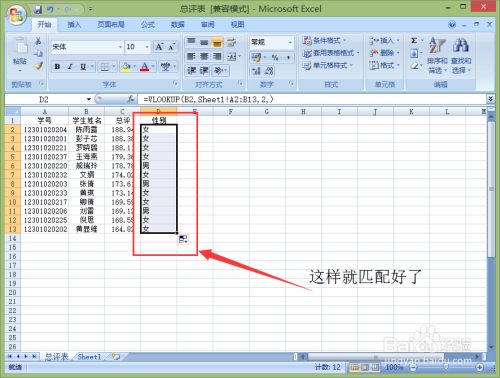Image resolution: width=500 pixels, height=378 pixels.
Task: Open the font size dropdown
Action: pyautogui.click(x=147, y=47)
